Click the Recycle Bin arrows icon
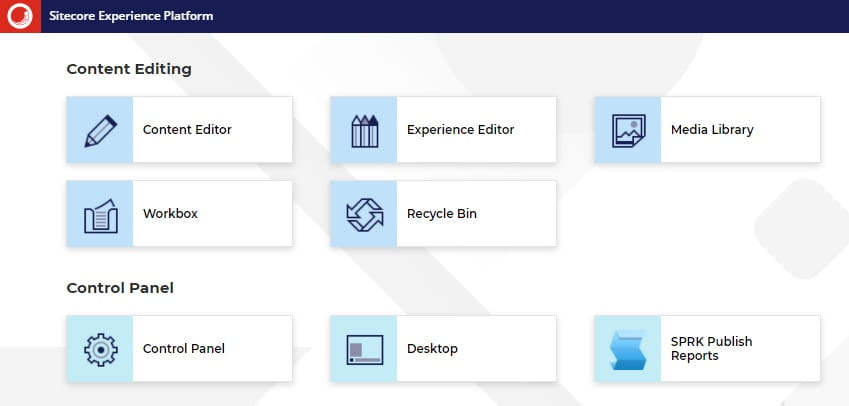 tap(364, 214)
